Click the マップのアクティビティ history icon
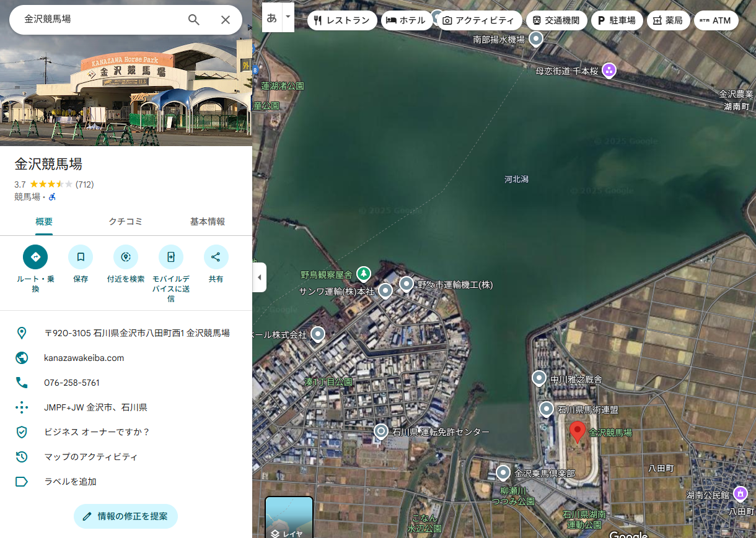Image resolution: width=756 pixels, height=538 pixels. point(22,457)
